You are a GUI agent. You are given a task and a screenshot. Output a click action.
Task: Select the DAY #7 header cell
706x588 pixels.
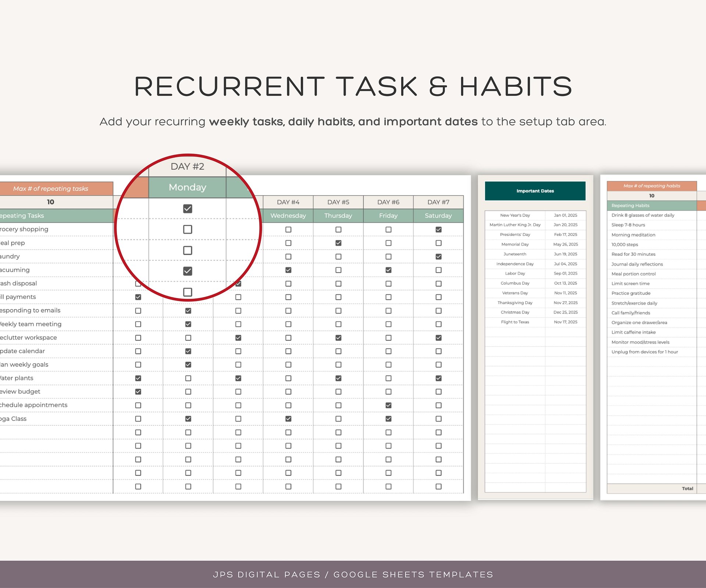pos(438,202)
